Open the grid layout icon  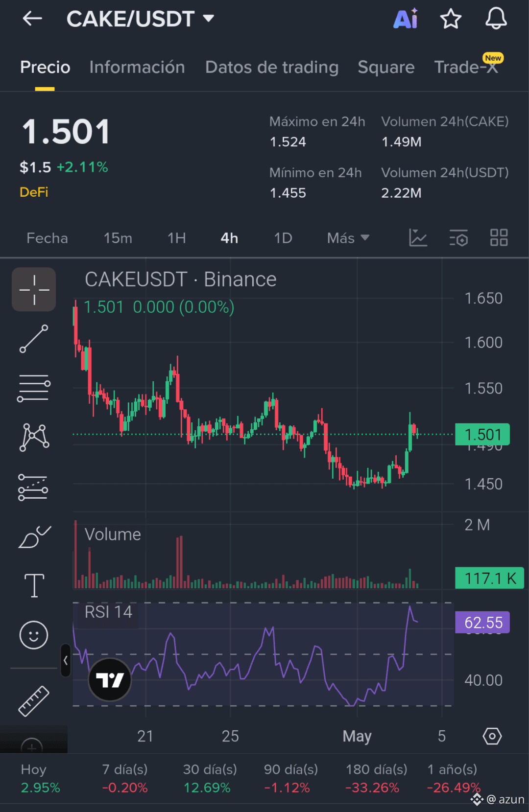(x=499, y=238)
